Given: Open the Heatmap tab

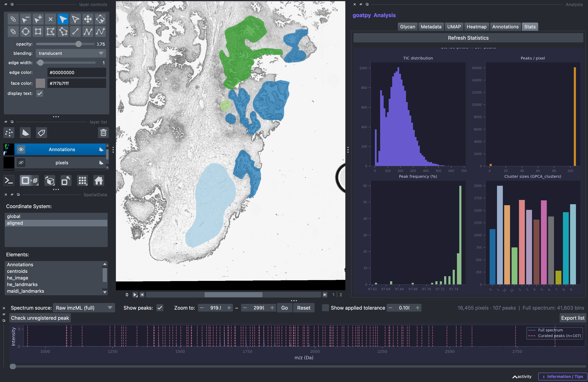Looking at the screenshot, I should [476, 27].
